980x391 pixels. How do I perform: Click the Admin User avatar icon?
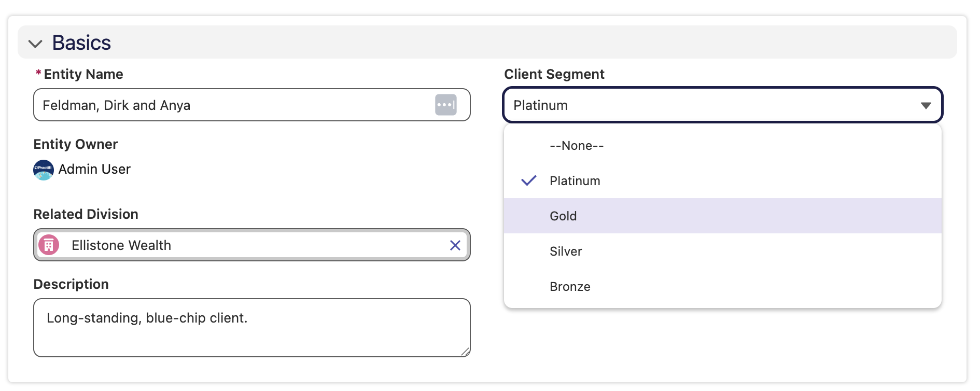pyautogui.click(x=44, y=170)
